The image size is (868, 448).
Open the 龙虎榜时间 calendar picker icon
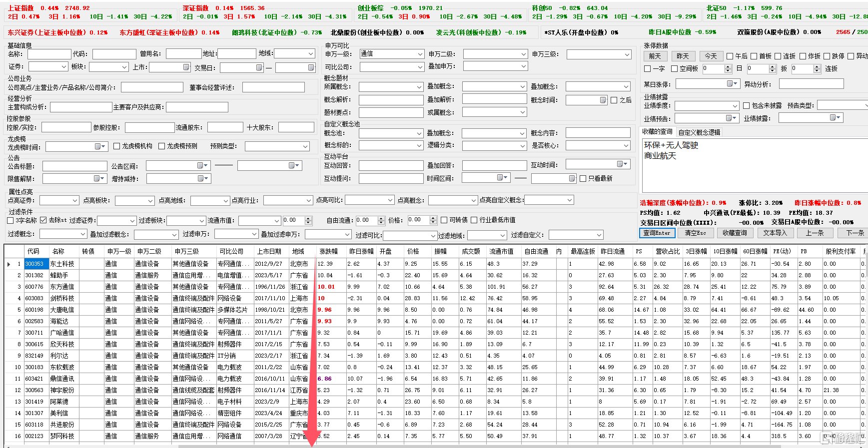pyautogui.click(x=98, y=146)
